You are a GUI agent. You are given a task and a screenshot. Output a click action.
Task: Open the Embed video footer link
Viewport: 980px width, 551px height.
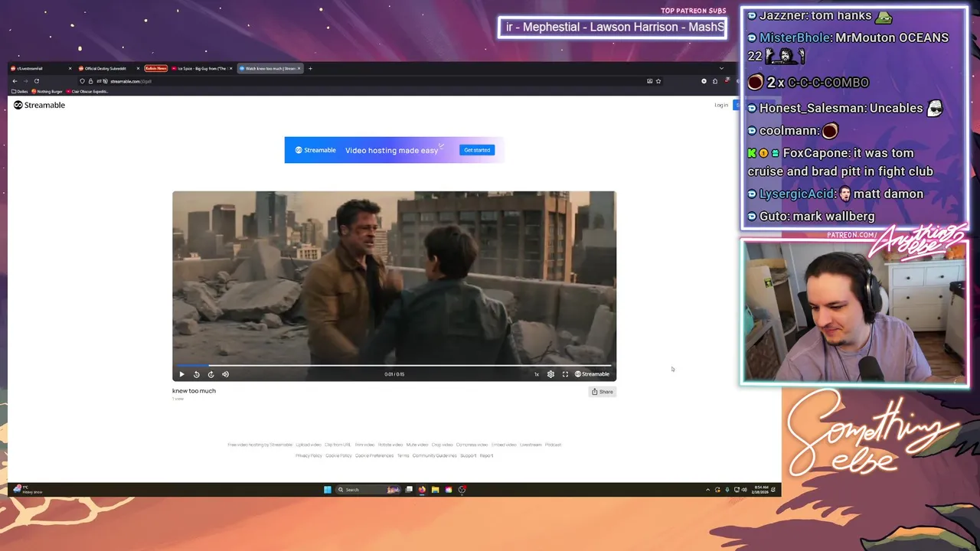pyautogui.click(x=504, y=445)
